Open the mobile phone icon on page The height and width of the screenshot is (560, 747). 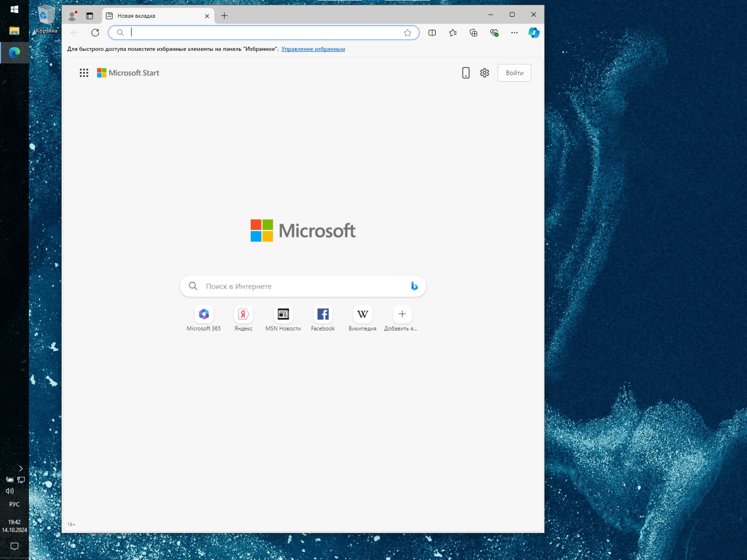point(465,73)
